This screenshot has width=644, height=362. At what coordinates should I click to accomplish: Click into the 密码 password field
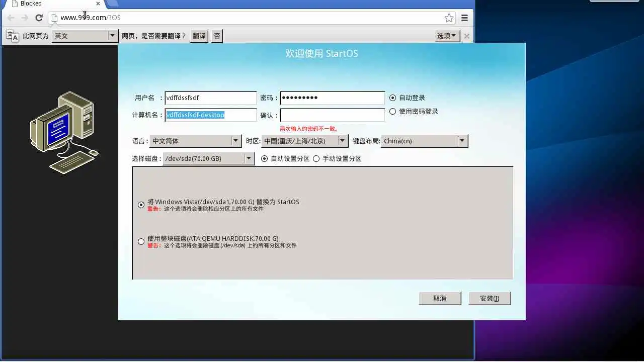pos(332,98)
